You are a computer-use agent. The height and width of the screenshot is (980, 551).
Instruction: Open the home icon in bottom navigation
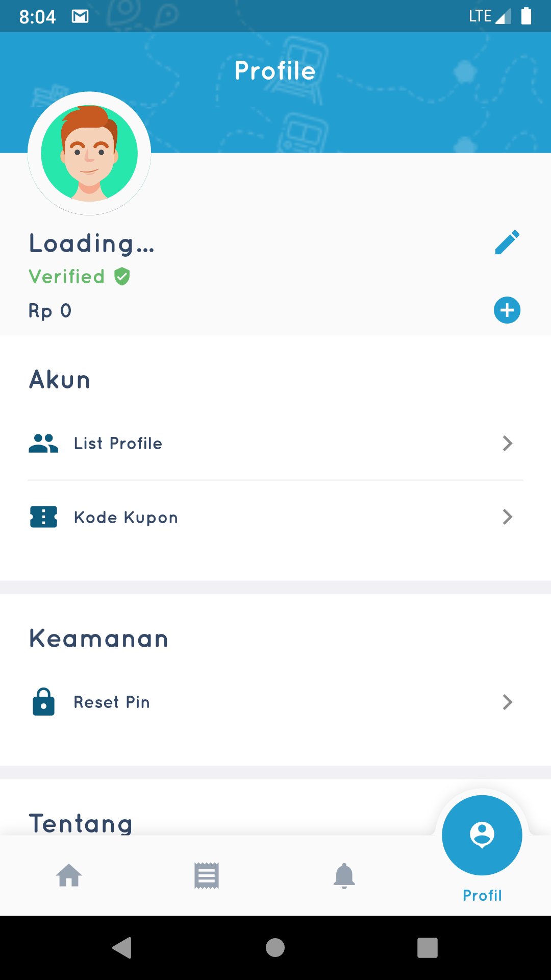(x=69, y=875)
